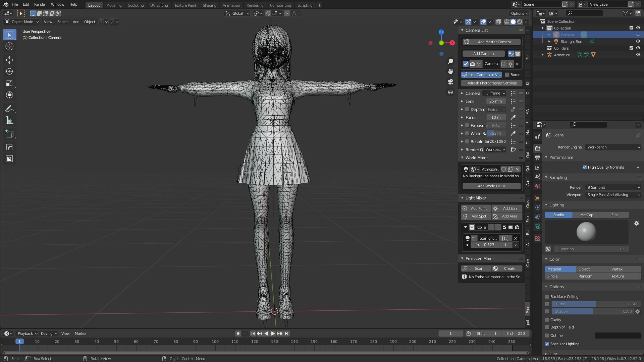Enable the Cavity checkbox
The width and height of the screenshot is (644, 362).
pos(547,320)
